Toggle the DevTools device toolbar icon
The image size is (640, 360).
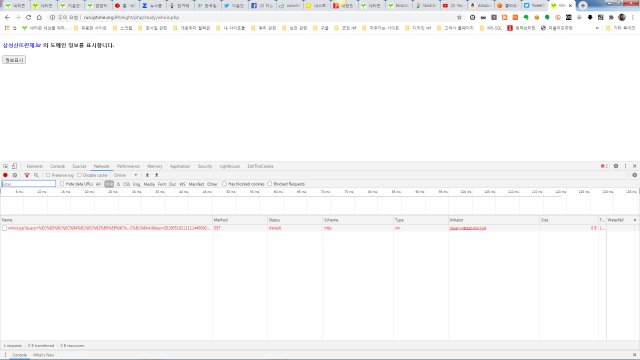coord(14,166)
